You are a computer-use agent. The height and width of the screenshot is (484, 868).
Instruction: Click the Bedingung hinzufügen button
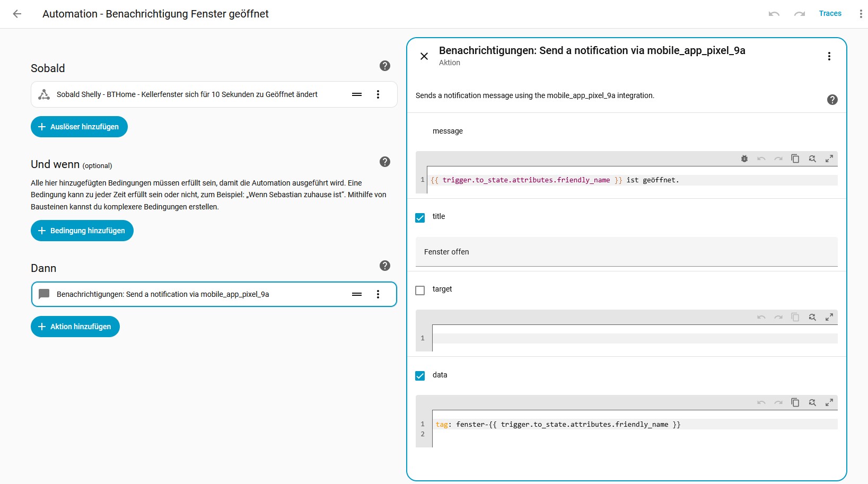click(82, 231)
